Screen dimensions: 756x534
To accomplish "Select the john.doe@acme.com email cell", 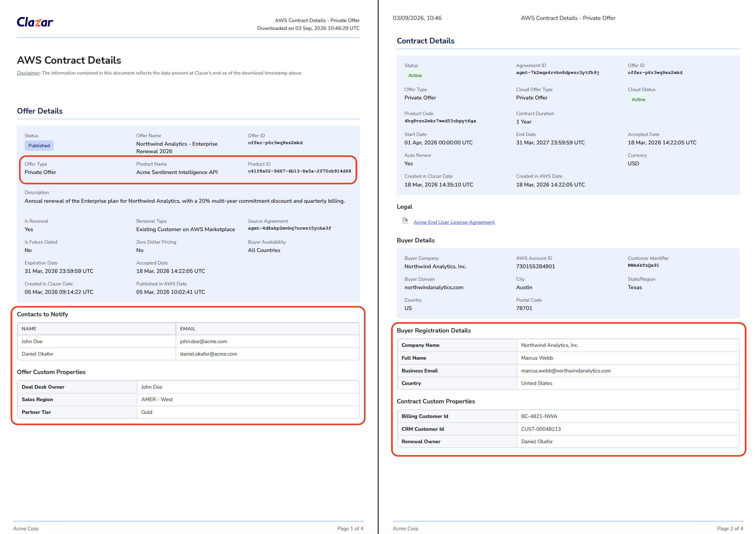I will click(267, 342).
